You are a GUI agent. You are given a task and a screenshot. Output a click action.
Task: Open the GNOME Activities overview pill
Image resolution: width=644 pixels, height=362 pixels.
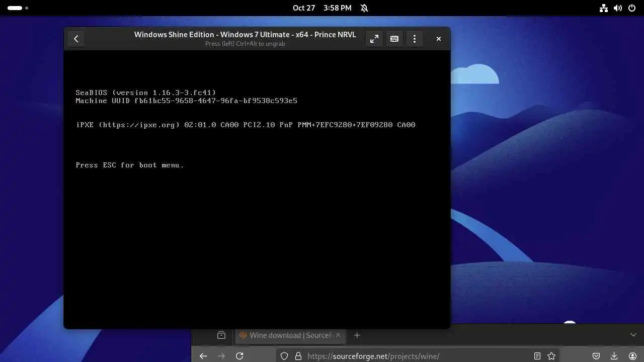[x=18, y=8]
